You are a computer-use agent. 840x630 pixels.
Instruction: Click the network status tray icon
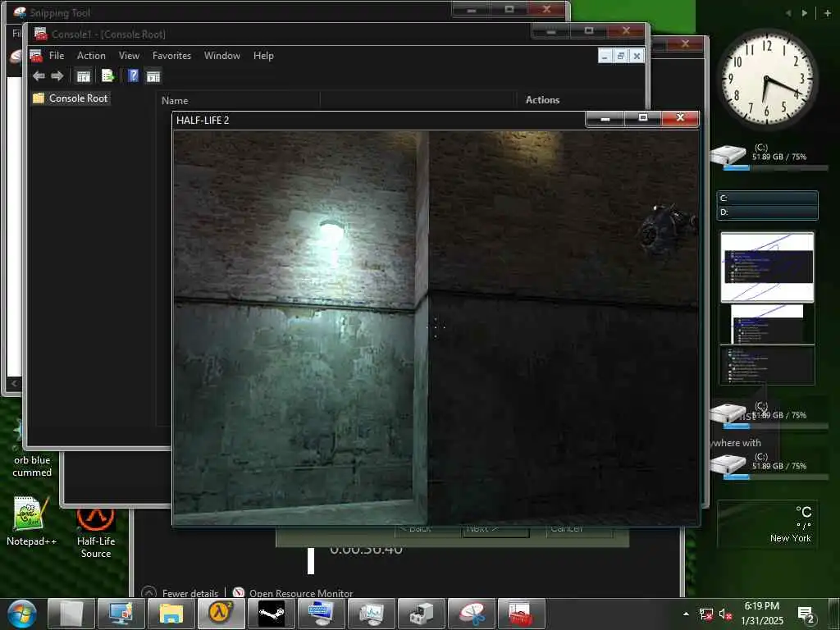click(706, 614)
